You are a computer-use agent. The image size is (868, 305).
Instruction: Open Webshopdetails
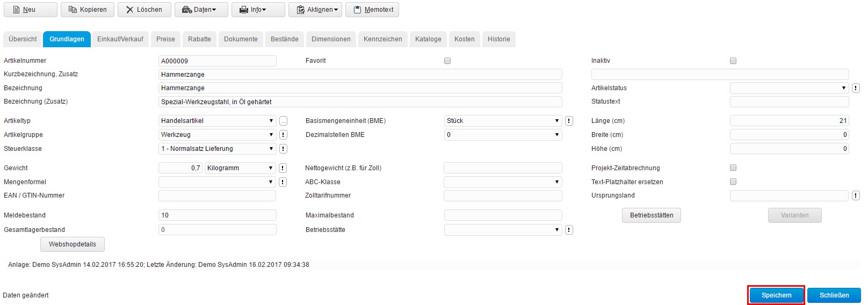click(x=73, y=244)
